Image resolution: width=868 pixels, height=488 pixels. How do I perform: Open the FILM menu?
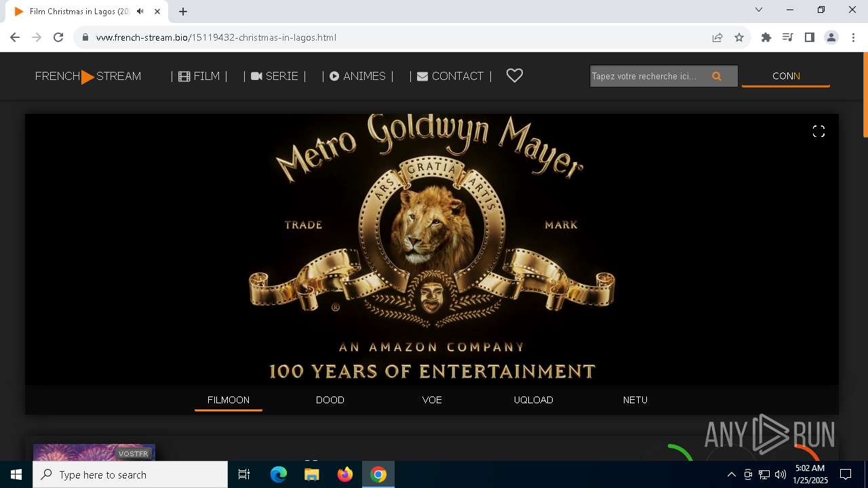tap(199, 77)
